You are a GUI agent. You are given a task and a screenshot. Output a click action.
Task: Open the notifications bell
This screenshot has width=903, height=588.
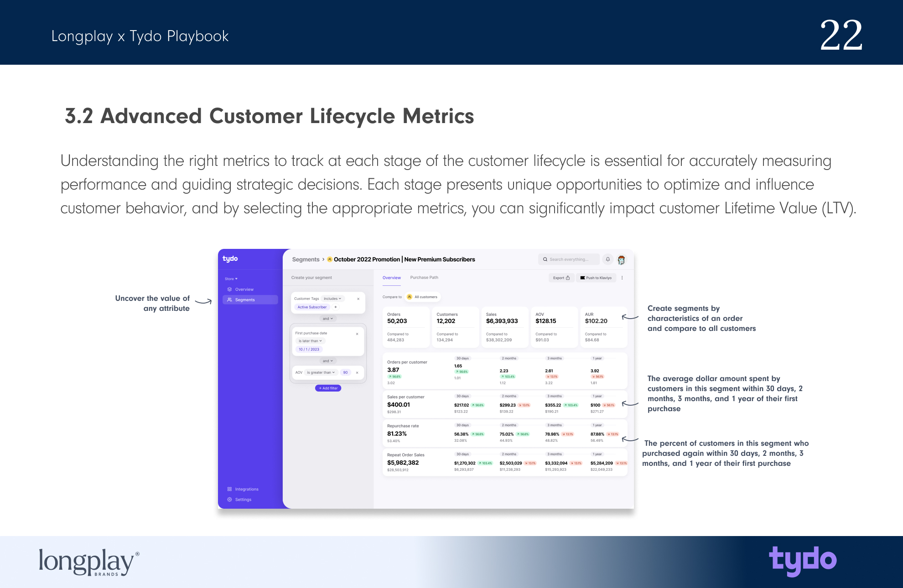pos(608,259)
